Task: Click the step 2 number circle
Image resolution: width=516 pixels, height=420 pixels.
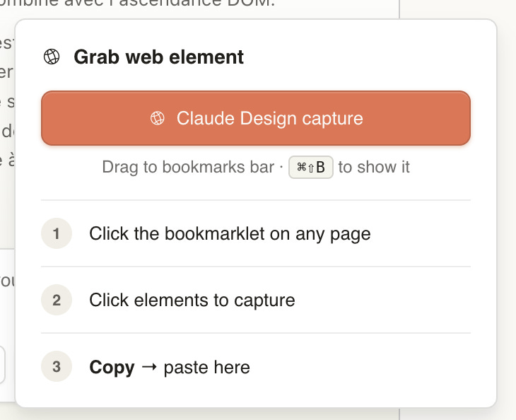Action: click(x=57, y=300)
